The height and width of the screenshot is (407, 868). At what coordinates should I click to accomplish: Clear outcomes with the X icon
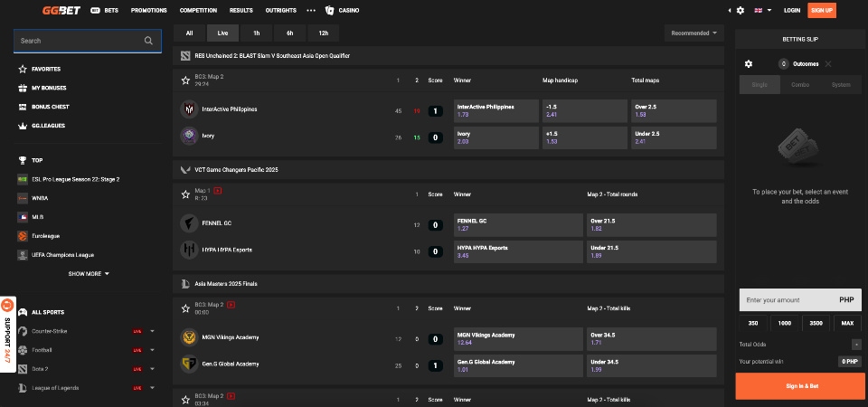pyautogui.click(x=828, y=64)
